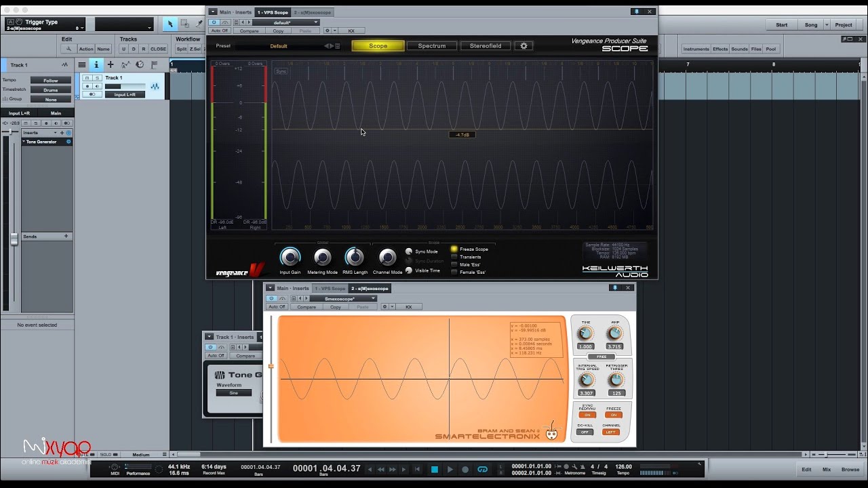Open the Tempo Follow dropdown
Screen dimensions: 868x488
51,80
